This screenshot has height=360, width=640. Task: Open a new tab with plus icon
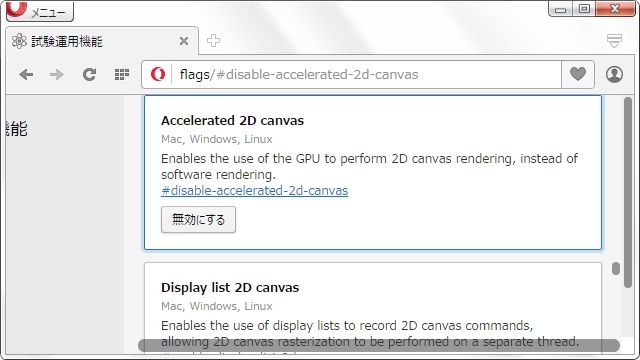point(213,41)
